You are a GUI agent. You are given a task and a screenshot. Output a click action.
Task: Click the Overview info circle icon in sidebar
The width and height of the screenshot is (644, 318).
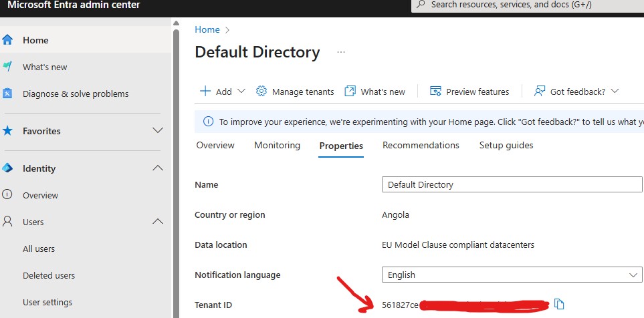click(7, 195)
